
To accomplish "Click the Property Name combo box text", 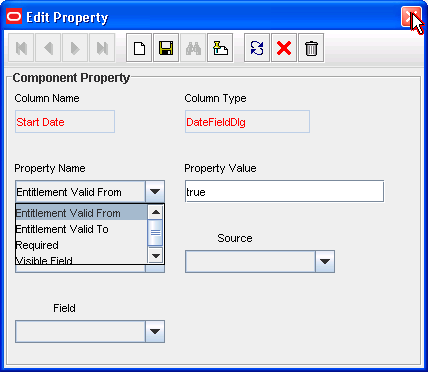I will tap(80, 192).
